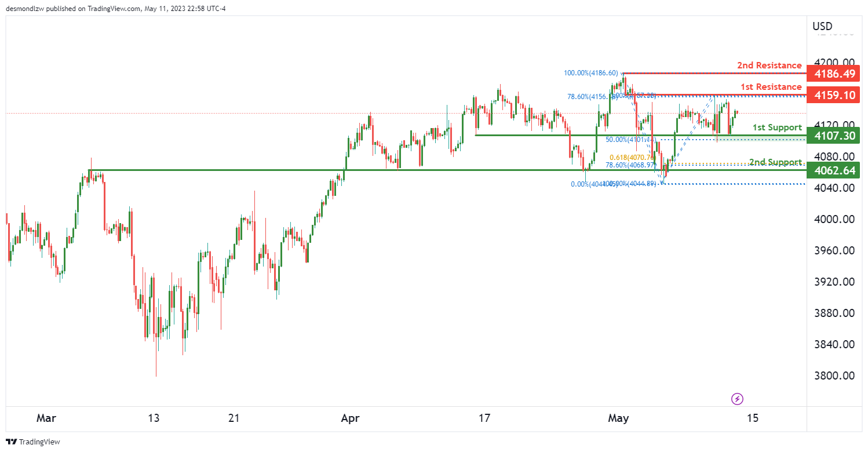
Task: Click the TradingView text link at bottom
Action: point(39,442)
